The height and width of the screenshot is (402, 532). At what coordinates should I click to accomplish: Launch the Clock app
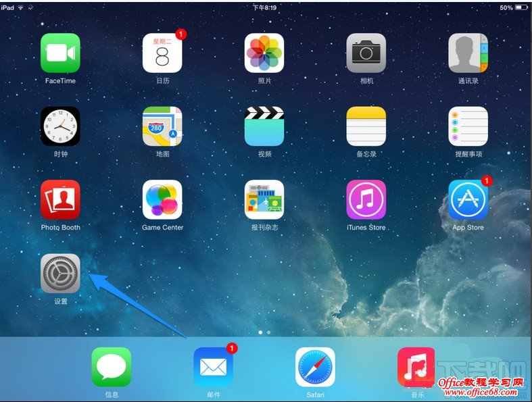pos(60,126)
